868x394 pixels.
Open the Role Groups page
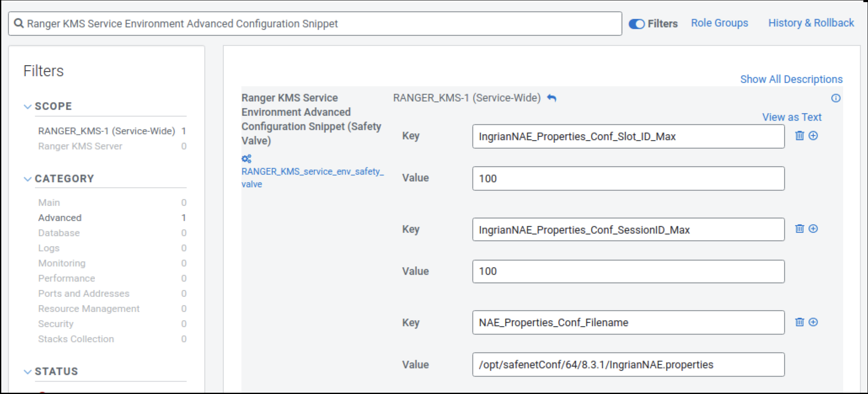[719, 23]
